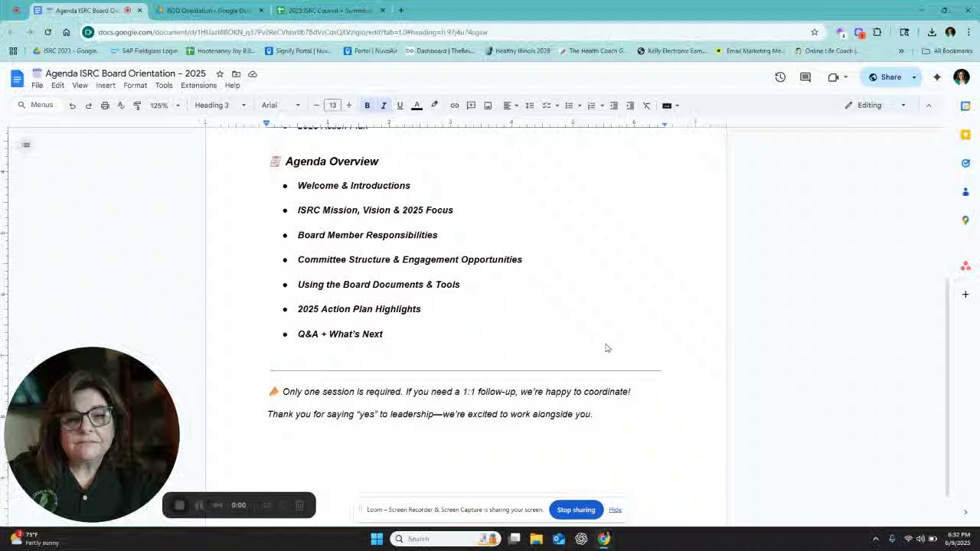This screenshot has width=980, height=551.
Task: Apply underline formatting
Action: pos(400,106)
